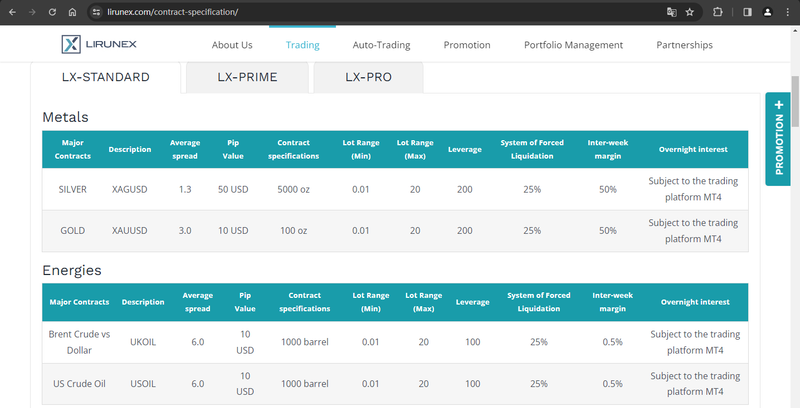This screenshot has height=408, width=800.
Task: Click the browser back arrow
Action: (x=12, y=12)
